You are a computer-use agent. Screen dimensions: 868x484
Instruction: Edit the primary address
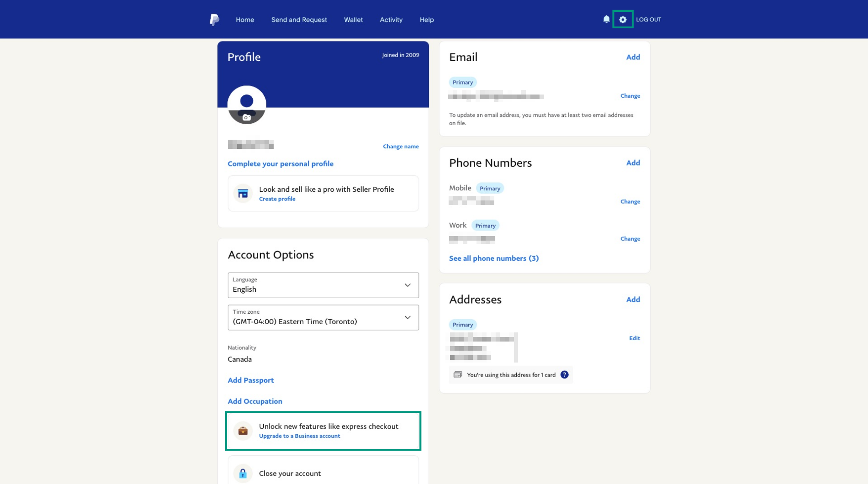click(635, 338)
